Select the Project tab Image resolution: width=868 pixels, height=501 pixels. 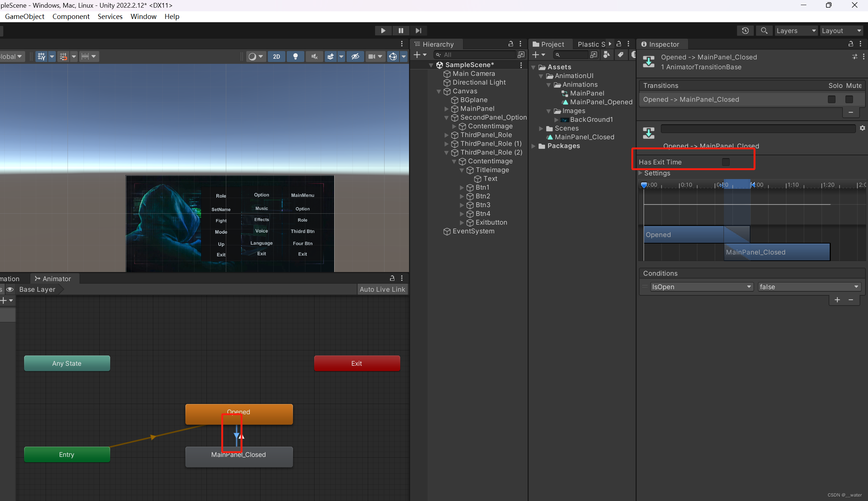coord(548,44)
